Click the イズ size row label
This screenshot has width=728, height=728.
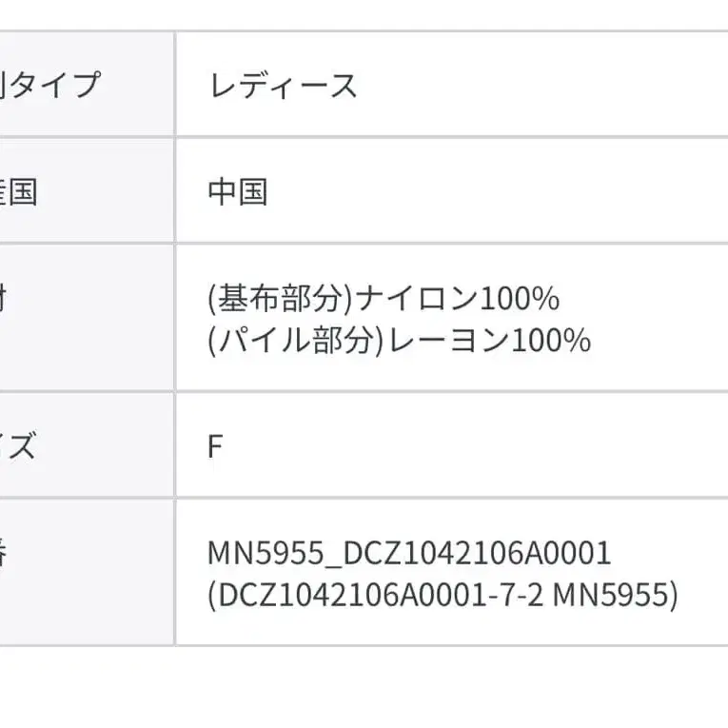(x=19, y=446)
